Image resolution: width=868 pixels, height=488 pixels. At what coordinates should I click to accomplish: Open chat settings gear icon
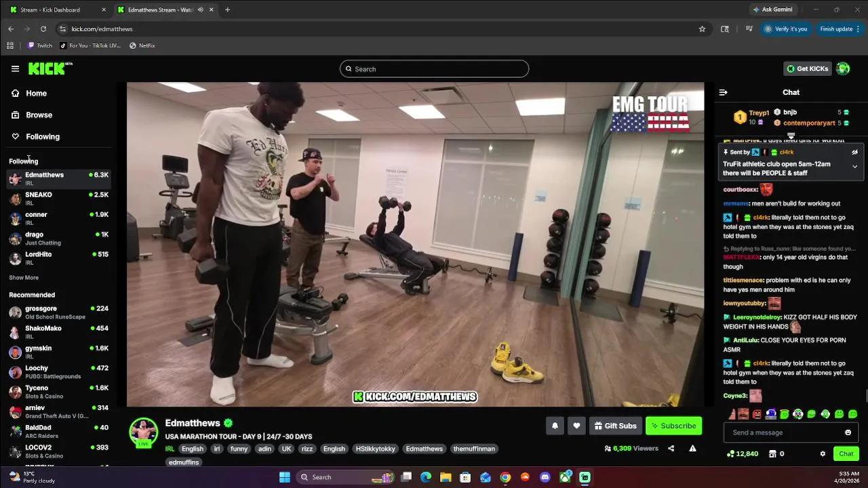(823, 453)
